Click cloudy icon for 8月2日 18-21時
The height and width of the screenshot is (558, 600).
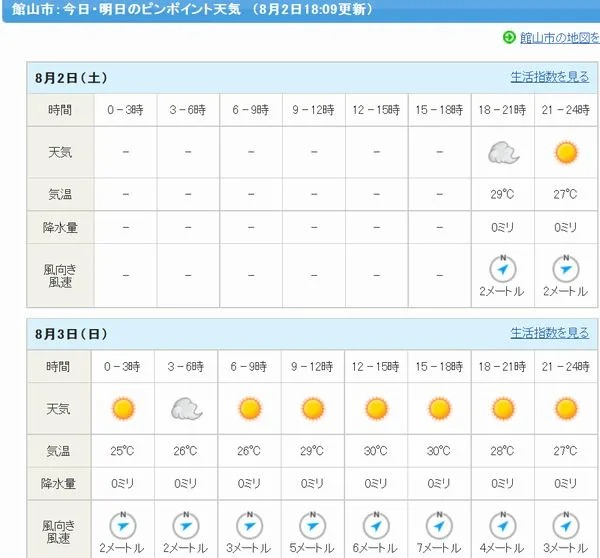[x=503, y=153]
